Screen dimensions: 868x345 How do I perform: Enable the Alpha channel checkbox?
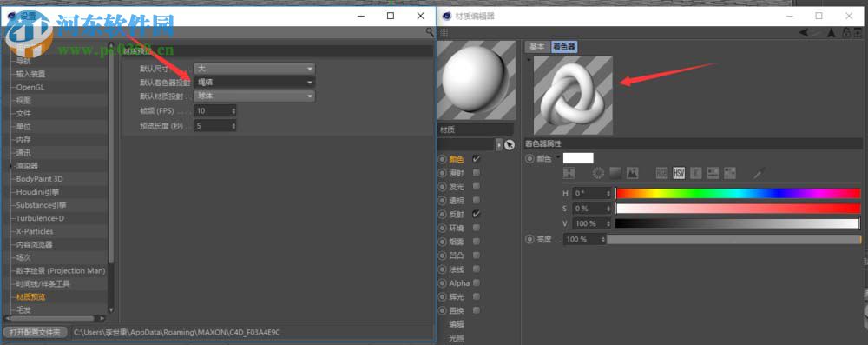click(476, 283)
